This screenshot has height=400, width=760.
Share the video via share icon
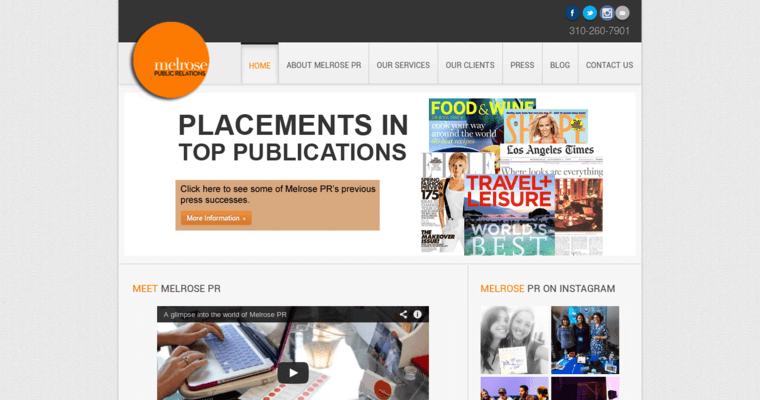[403, 315]
